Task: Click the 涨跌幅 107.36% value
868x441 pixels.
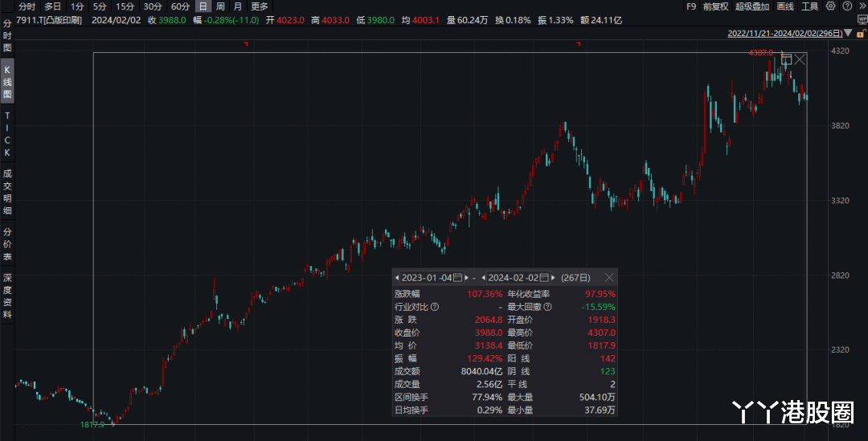Action: [x=485, y=294]
